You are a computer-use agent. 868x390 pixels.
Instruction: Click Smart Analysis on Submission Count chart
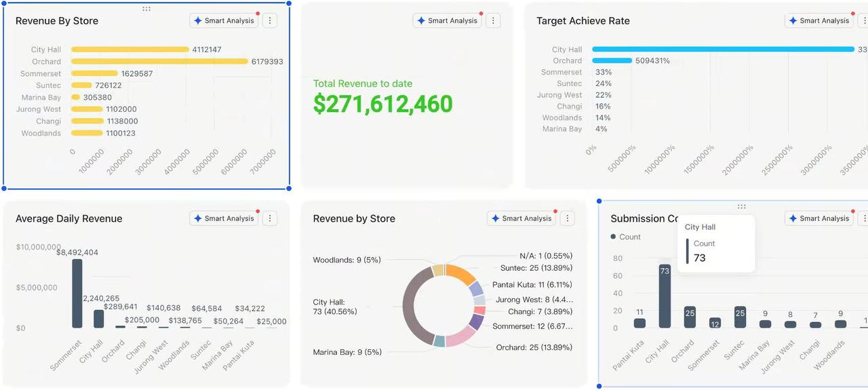tap(818, 218)
